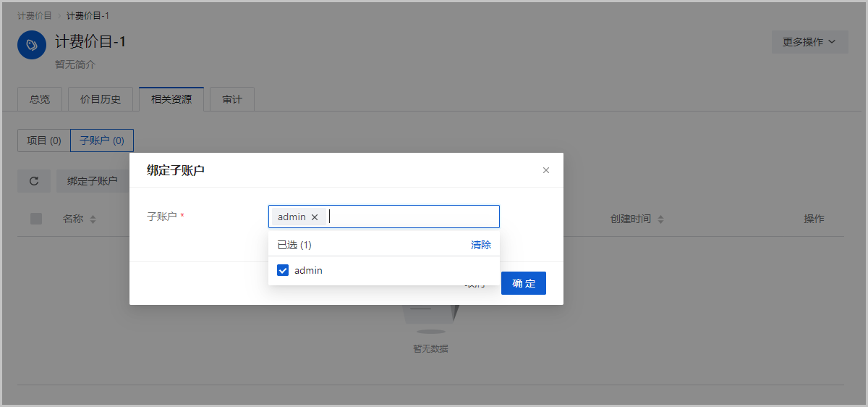Sort by 创建时间 column arrows
Screen dimensions: 868x407
(660, 219)
